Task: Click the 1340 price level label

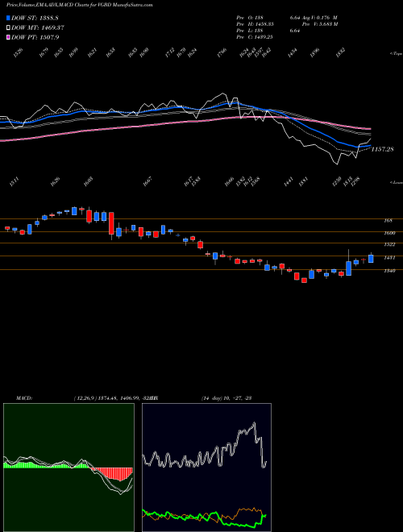Action: [x=389, y=271]
